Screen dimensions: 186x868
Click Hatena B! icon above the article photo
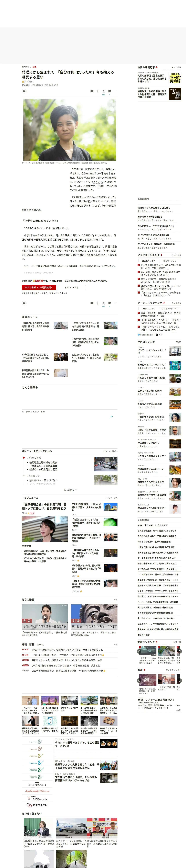tap(109, 91)
